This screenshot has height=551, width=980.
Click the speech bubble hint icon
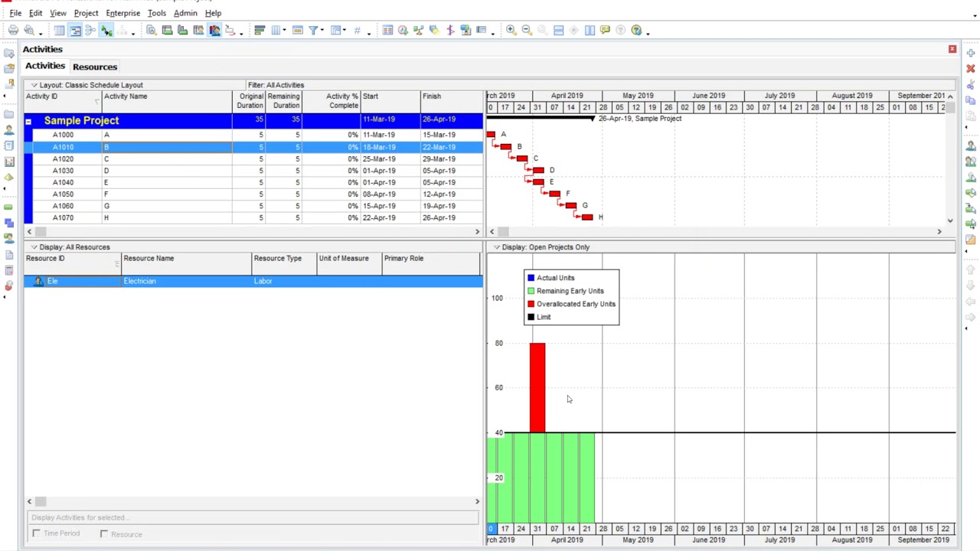pyautogui.click(x=605, y=31)
